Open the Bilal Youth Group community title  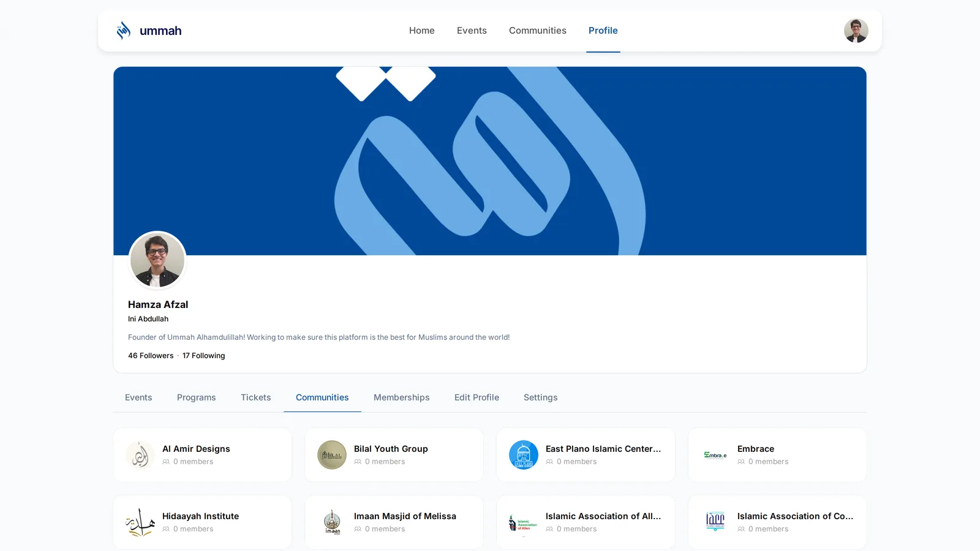click(x=391, y=449)
